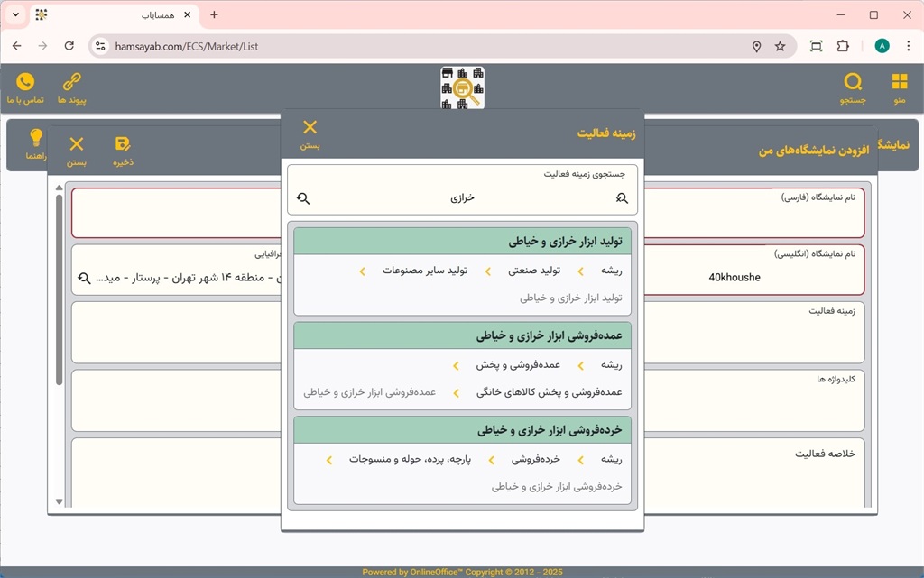Bookmark this page with the star icon
This screenshot has width=924, height=578.
click(780, 46)
